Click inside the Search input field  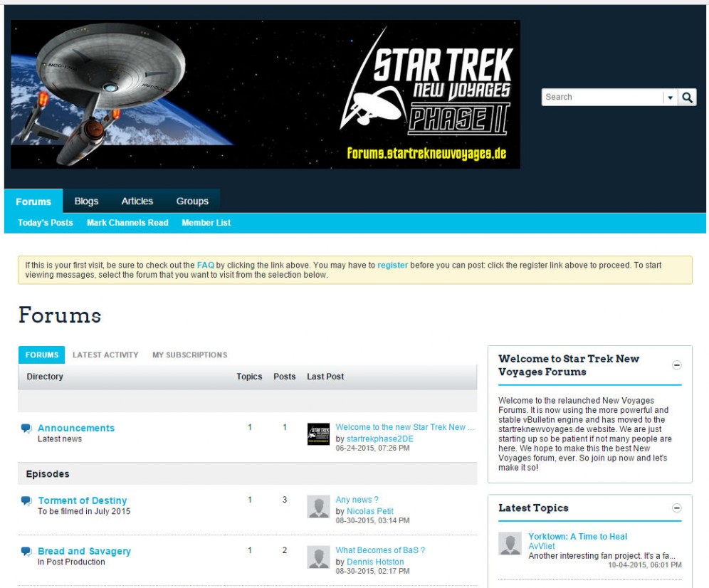602,98
